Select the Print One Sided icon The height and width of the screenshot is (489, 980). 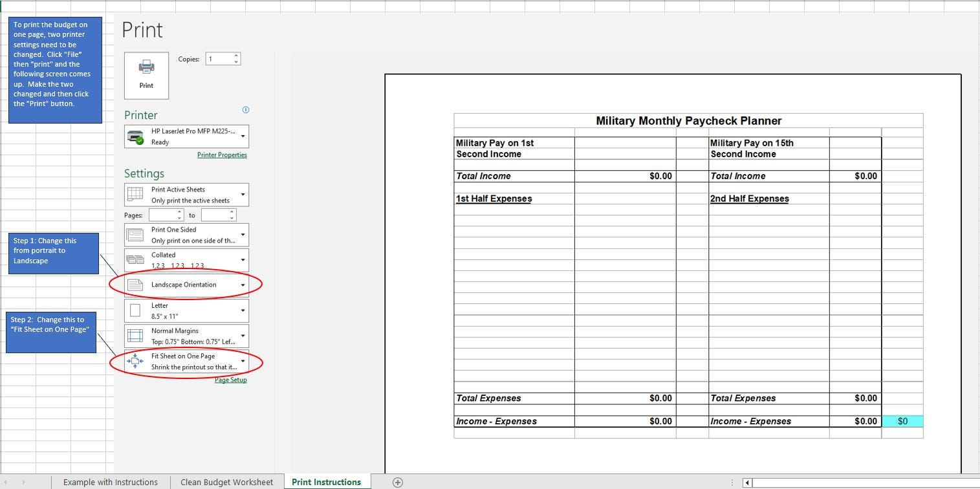135,234
